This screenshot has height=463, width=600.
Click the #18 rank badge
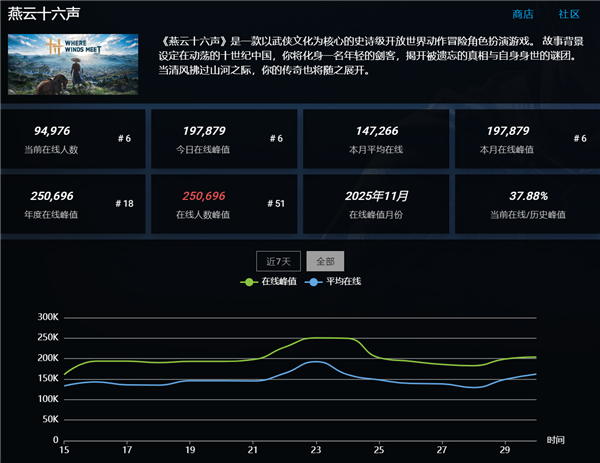point(124,203)
